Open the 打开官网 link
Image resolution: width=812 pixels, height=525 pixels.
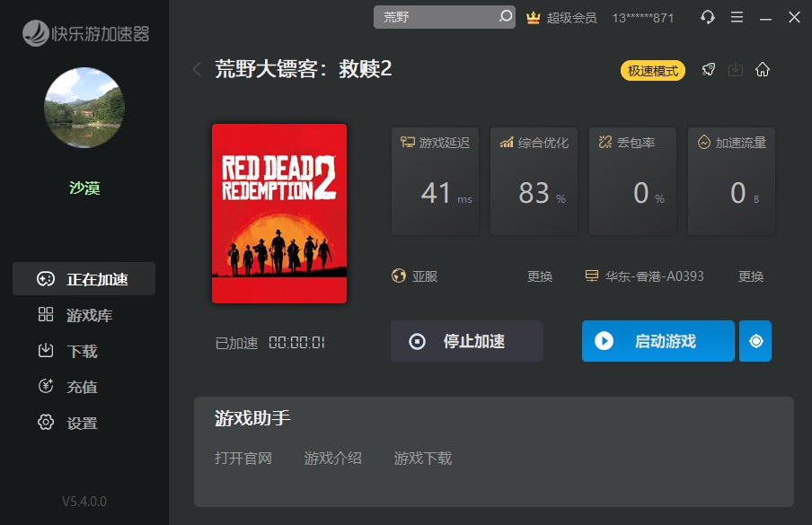click(x=243, y=459)
